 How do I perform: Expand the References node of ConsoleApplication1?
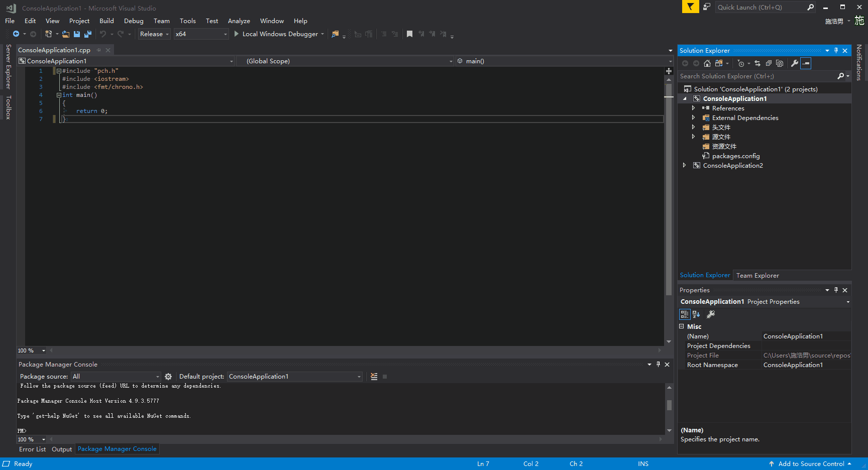[694, 108]
